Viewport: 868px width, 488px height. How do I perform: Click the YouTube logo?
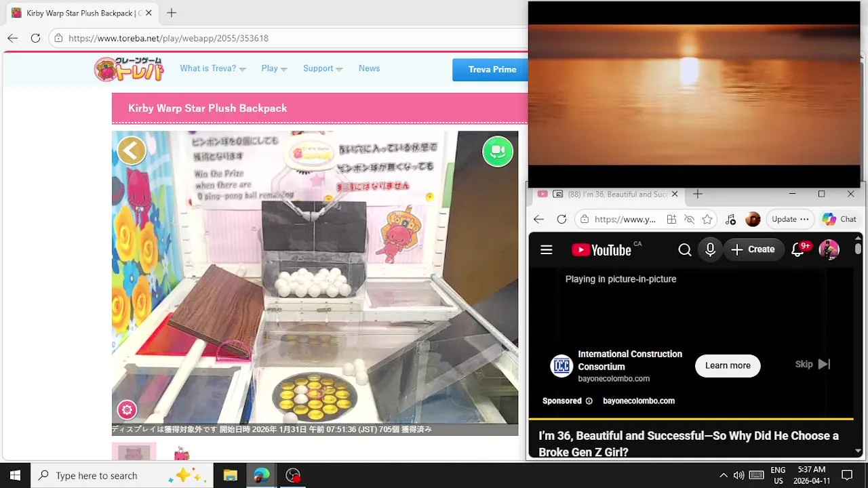click(x=601, y=250)
